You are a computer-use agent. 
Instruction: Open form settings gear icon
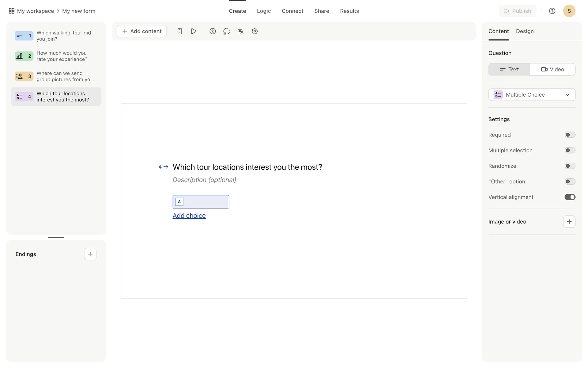point(254,31)
